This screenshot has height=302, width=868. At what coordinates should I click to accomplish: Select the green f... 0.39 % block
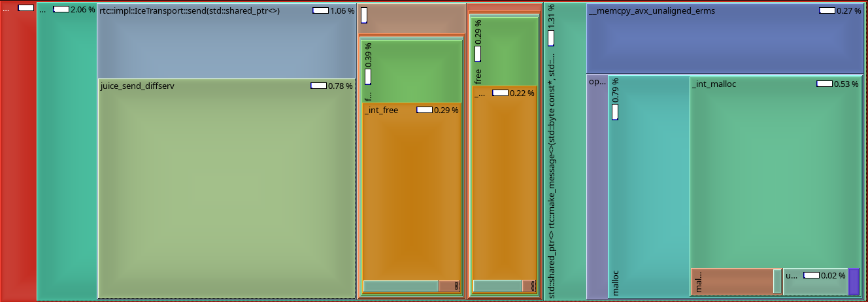tap(411, 71)
